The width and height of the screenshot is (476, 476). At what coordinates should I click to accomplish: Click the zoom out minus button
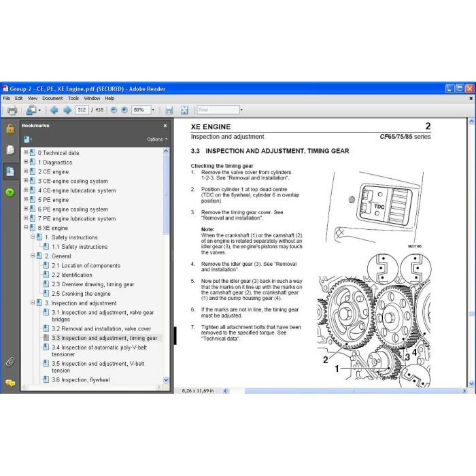coord(114,110)
